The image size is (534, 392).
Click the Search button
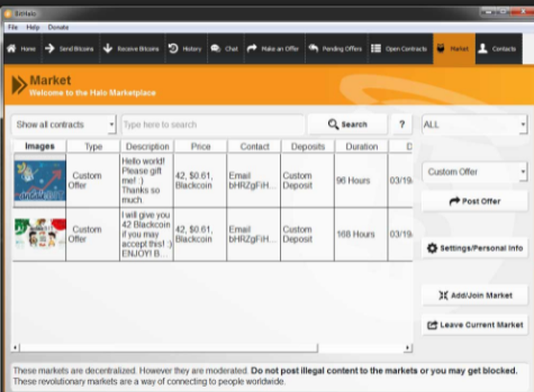pyautogui.click(x=347, y=123)
